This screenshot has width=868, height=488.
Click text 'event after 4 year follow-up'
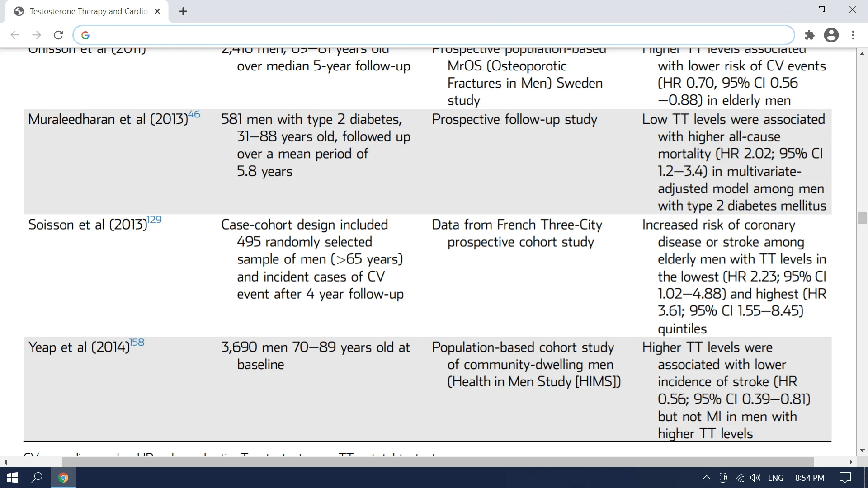pyautogui.click(x=321, y=294)
